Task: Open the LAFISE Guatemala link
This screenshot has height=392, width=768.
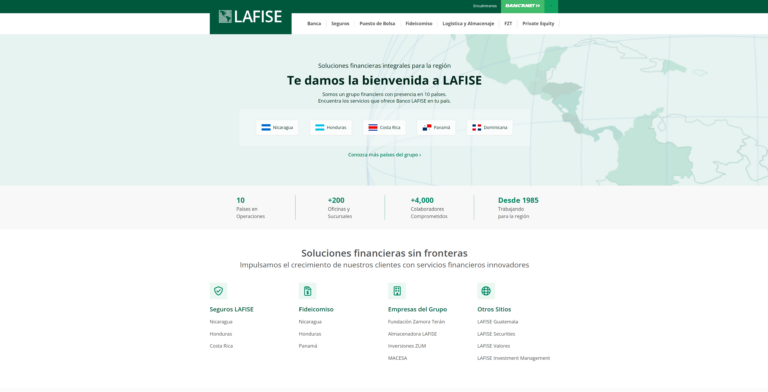Action: click(x=498, y=322)
